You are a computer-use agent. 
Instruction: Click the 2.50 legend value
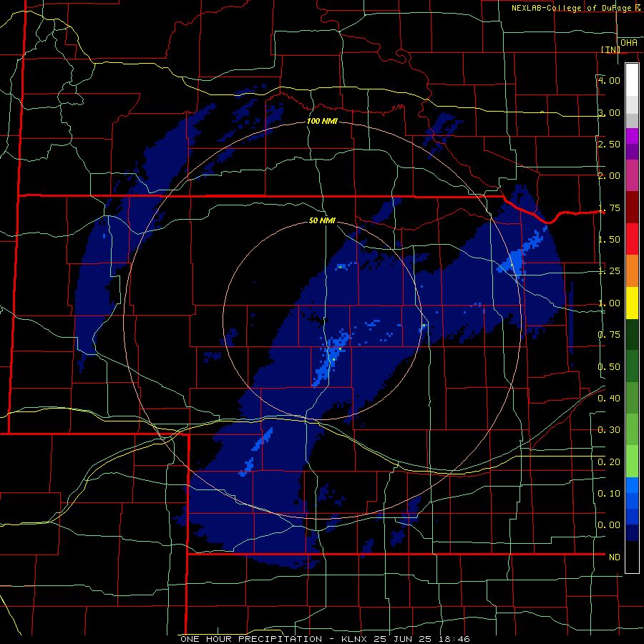609,144
